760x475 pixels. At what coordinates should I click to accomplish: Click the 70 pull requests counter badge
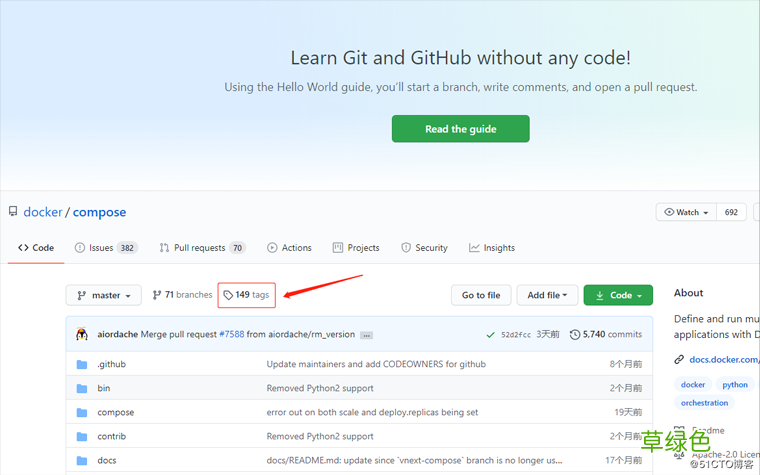coord(238,248)
